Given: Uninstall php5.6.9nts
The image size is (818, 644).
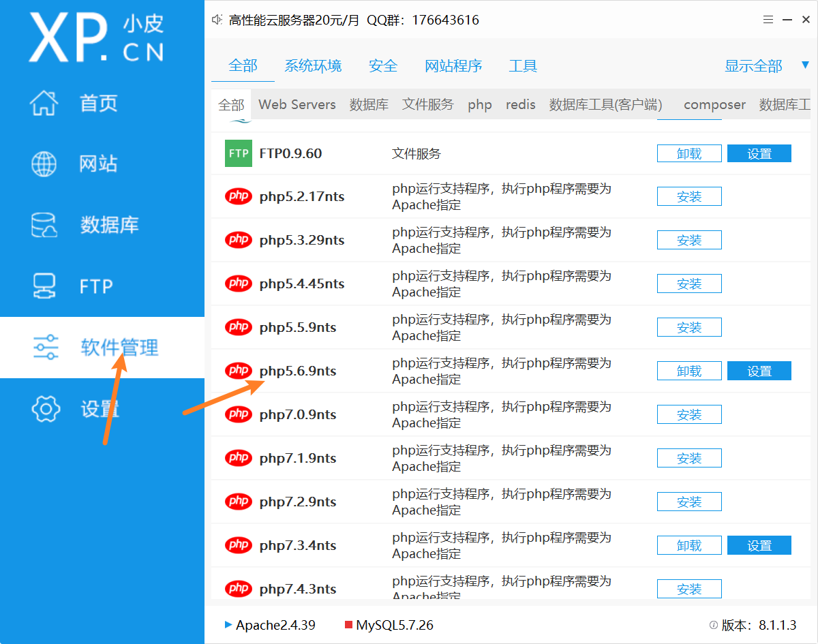Looking at the screenshot, I should 689,371.
